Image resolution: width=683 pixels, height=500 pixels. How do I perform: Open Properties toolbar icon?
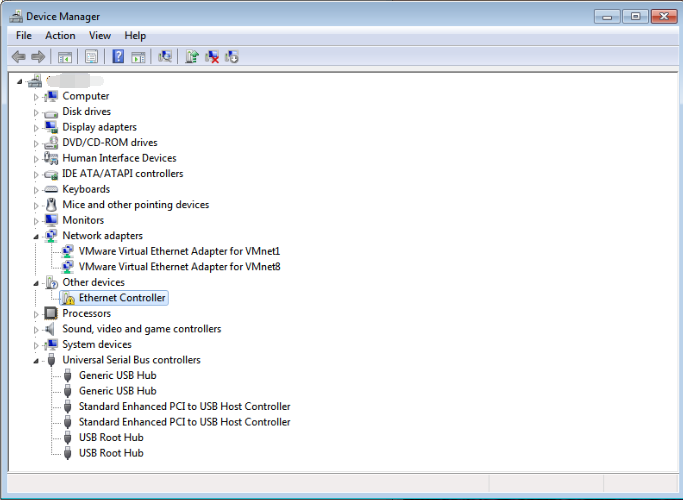(x=91, y=57)
